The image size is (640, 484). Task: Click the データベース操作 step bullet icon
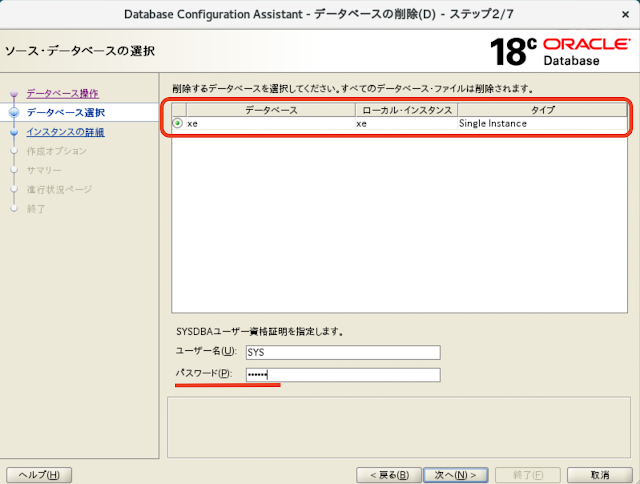[x=14, y=94]
